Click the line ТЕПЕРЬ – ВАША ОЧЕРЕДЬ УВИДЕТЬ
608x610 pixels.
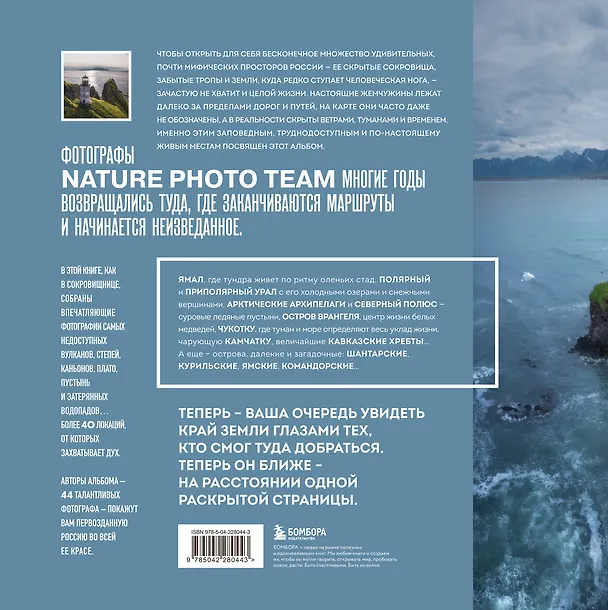point(302,413)
